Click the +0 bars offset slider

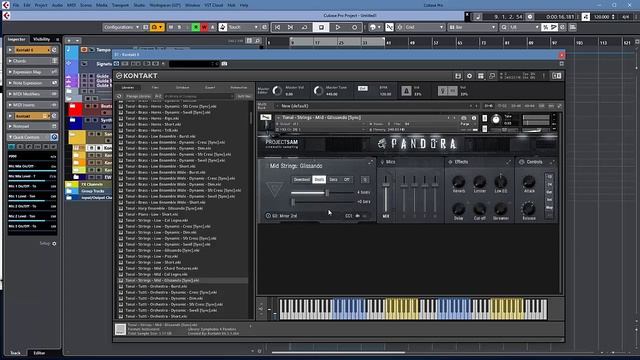322,202
